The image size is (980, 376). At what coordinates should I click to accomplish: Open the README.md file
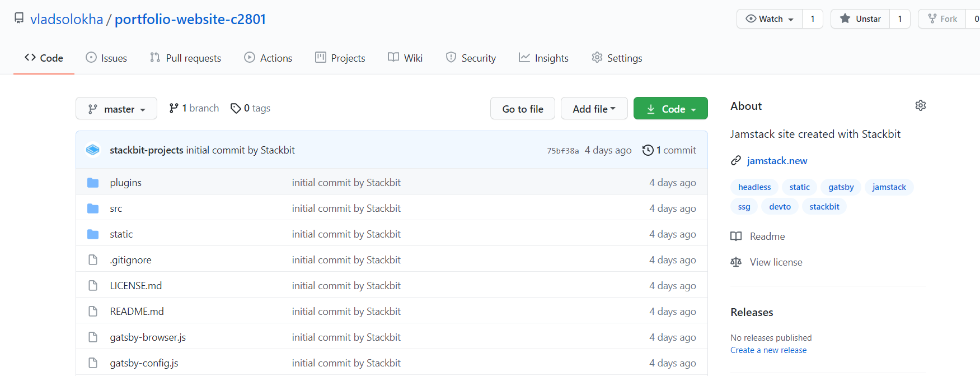pos(137,312)
